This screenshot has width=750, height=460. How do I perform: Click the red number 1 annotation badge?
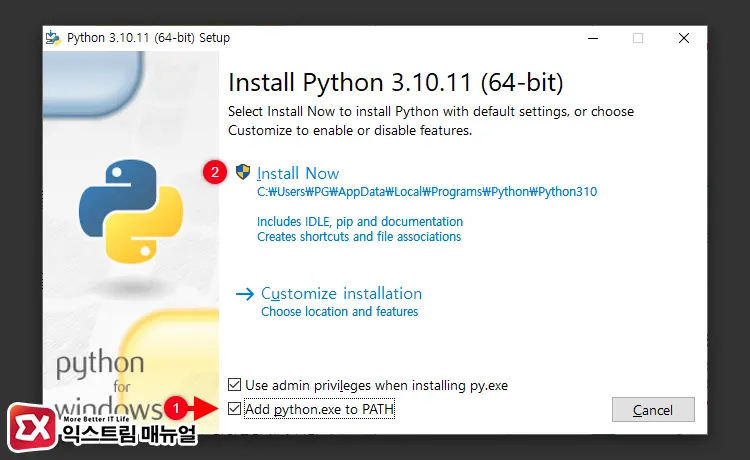(175, 408)
